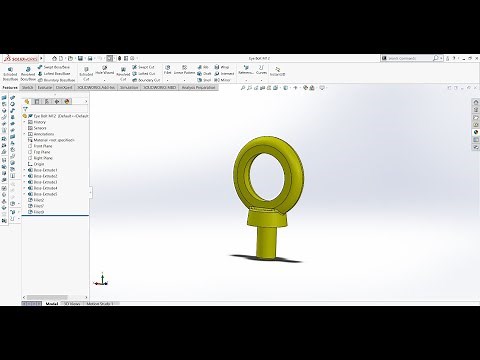The image size is (480, 360).
Task: Select Swept Cut
Action: point(143,67)
